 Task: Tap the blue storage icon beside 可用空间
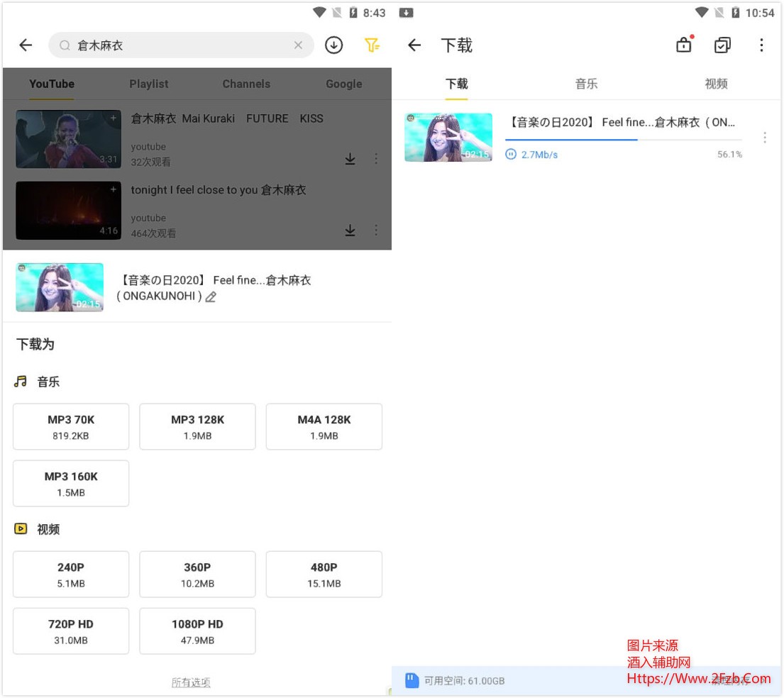point(412,680)
